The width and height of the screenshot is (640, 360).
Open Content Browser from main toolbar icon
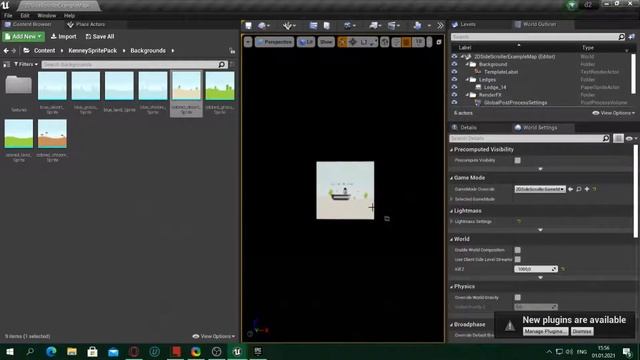[313, 26]
